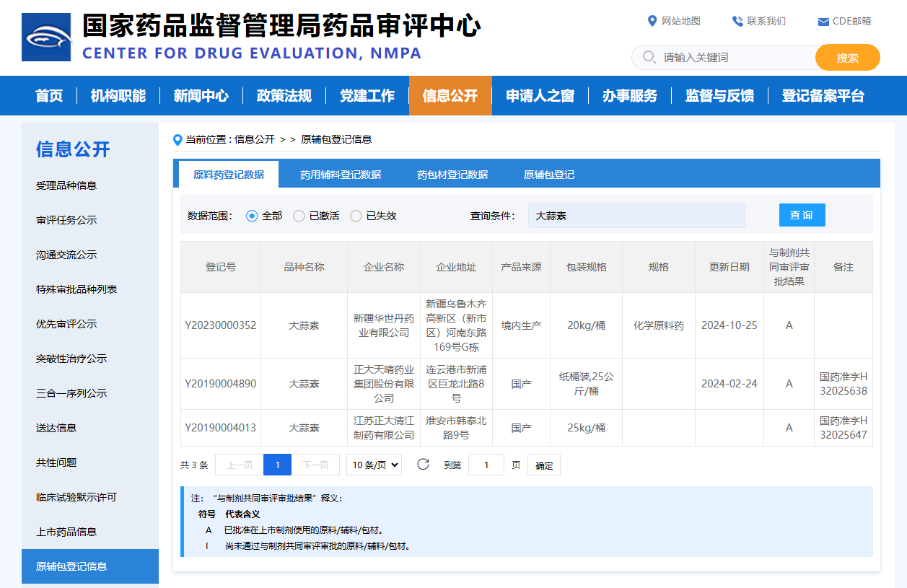Select the 已激活 radio button

tap(299, 216)
